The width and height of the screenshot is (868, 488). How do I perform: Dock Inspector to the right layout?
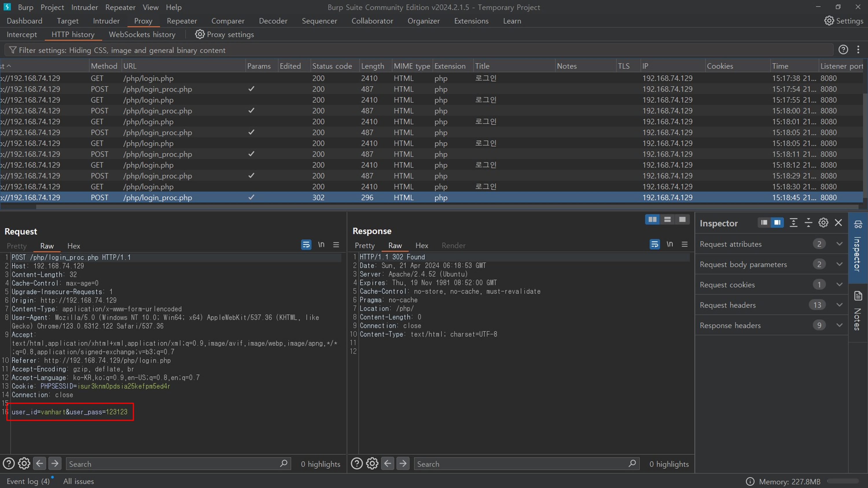pos(777,223)
